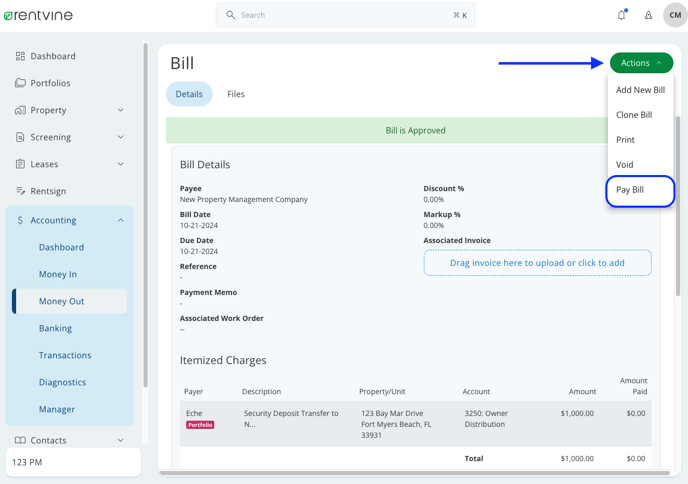Click the Rentvine logo
The height and width of the screenshot is (484, 688).
(x=38, y=15)
